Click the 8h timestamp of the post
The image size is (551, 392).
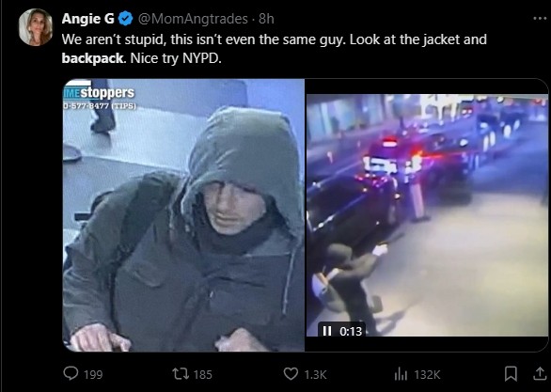pos(266,19)
